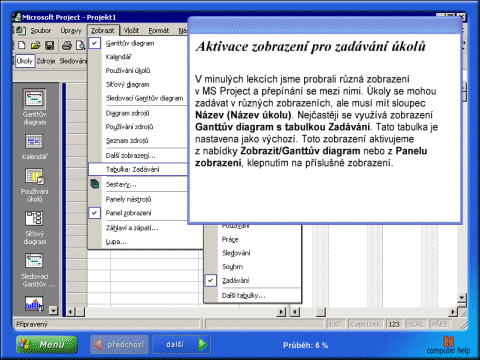Click table pane horizontal scroll right arrow
This screenshot has width=480, height=360.
pos(282,312)
